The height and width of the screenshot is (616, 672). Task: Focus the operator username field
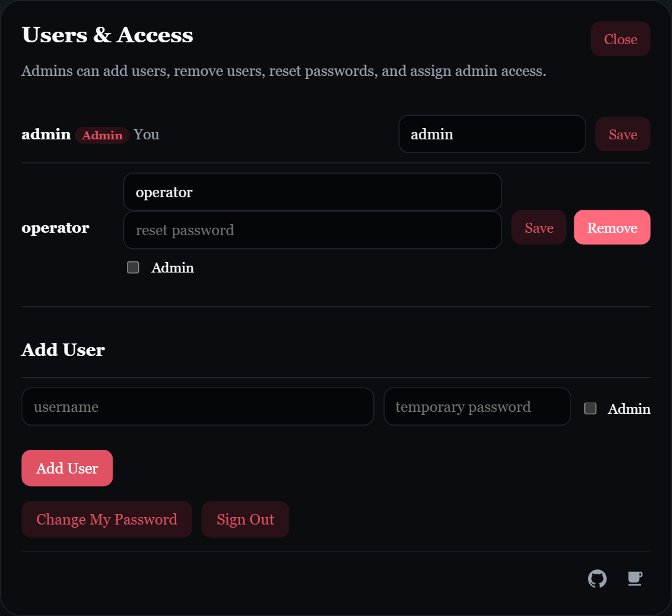tap(312, 192)
